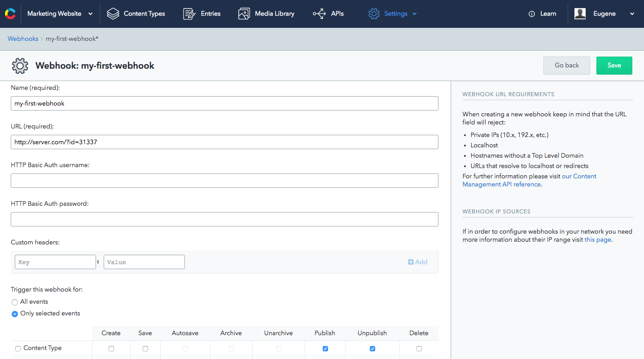
Task: Focus the webhook Name field
Action: [224, 103]
